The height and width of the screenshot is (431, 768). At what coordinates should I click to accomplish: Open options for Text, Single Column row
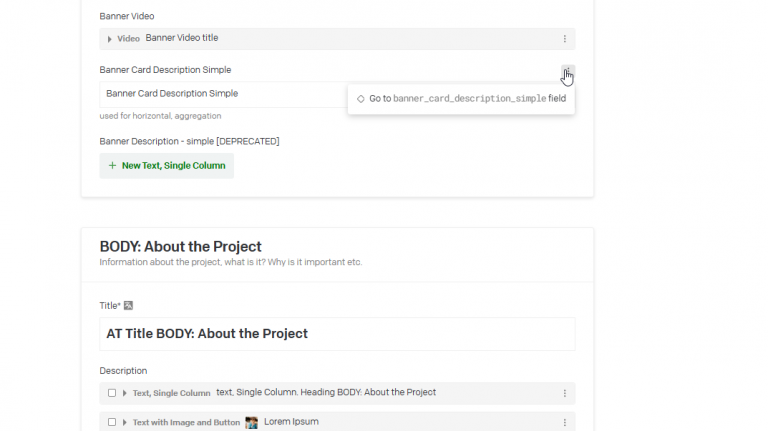564,393
